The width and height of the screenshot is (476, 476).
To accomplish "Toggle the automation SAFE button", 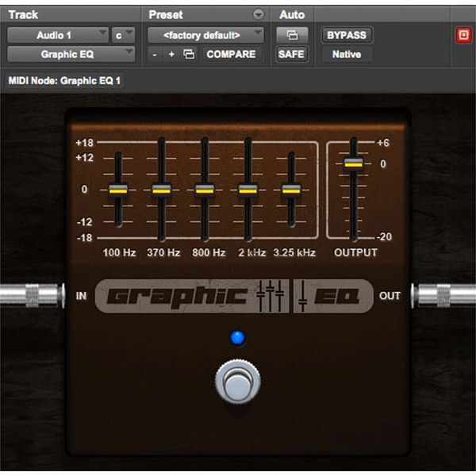I will pos(291,54).
